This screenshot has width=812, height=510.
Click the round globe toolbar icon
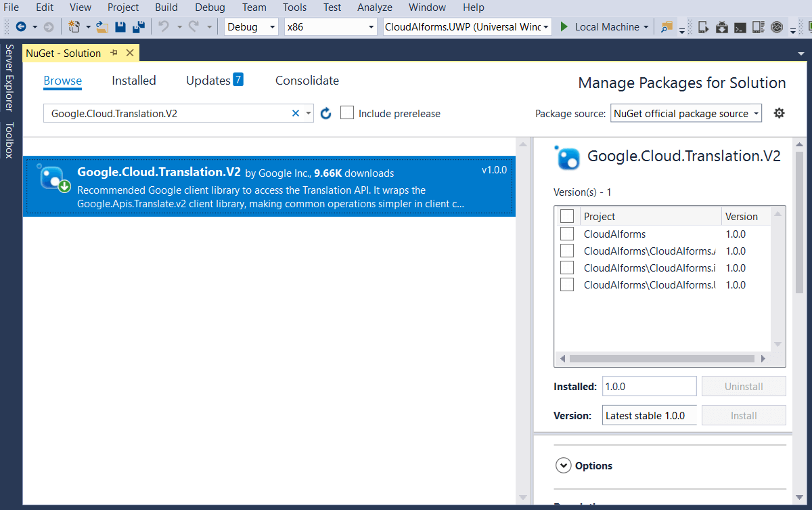click(x=777, y=27)
